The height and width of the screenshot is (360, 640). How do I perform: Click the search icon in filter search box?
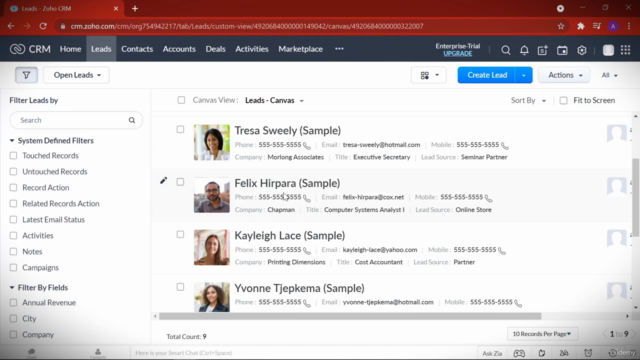(132, 120)
